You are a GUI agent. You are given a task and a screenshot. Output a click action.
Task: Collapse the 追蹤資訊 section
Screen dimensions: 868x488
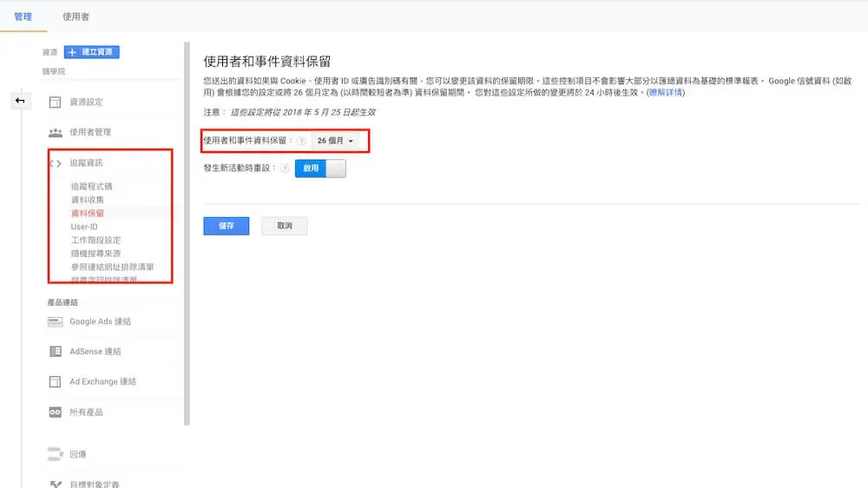click(86, 163)
